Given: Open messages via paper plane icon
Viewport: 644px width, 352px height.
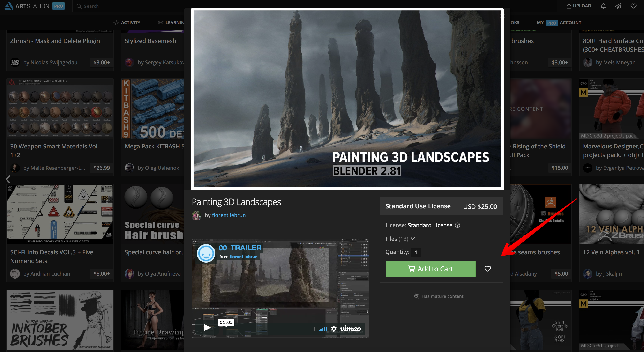Looking at the screenshot, I should click(618, 6).
